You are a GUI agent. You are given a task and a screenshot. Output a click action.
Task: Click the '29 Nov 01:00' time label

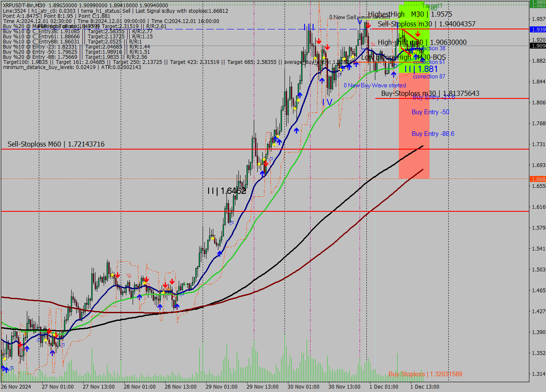222,387
